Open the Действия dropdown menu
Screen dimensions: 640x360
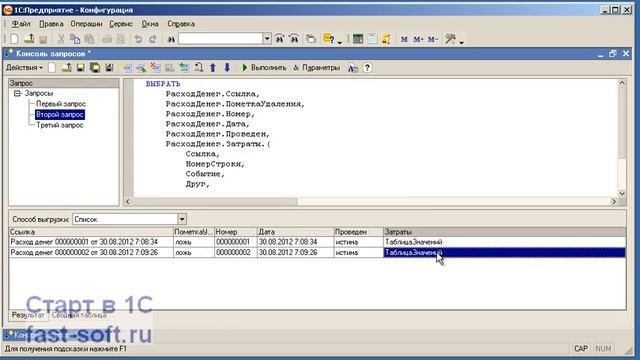point(24,68)
